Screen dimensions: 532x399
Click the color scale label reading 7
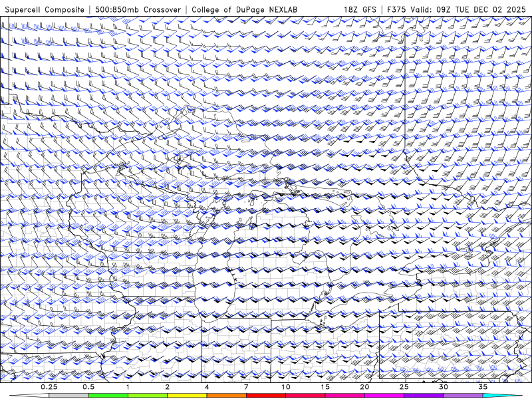pyautogui.click(x=246, y=387)
